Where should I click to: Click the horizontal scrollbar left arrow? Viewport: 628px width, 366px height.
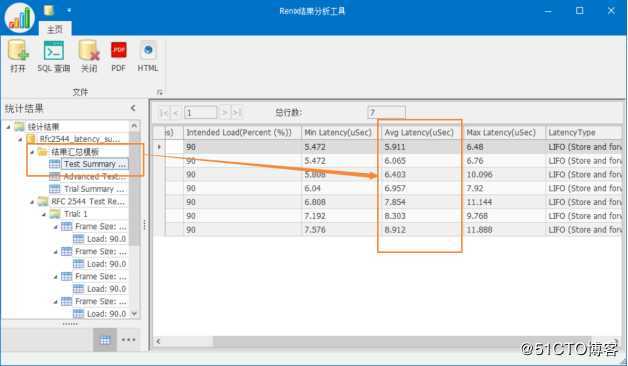159,341
